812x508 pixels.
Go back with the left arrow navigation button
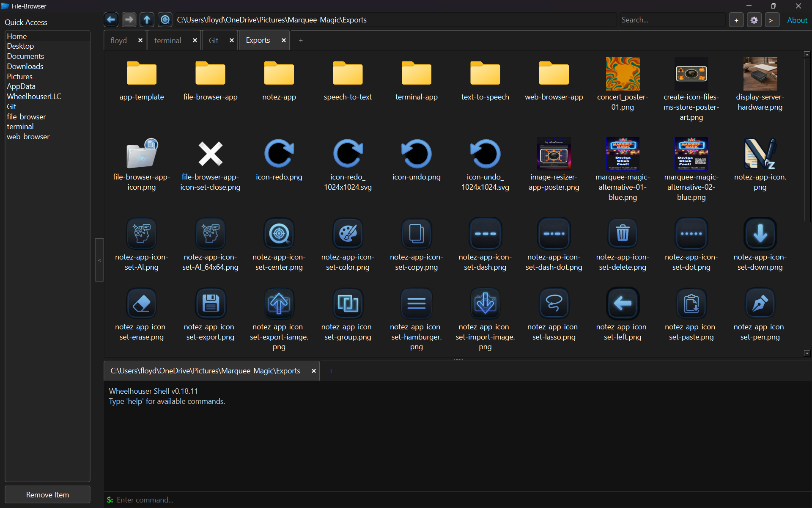[111, 20]
